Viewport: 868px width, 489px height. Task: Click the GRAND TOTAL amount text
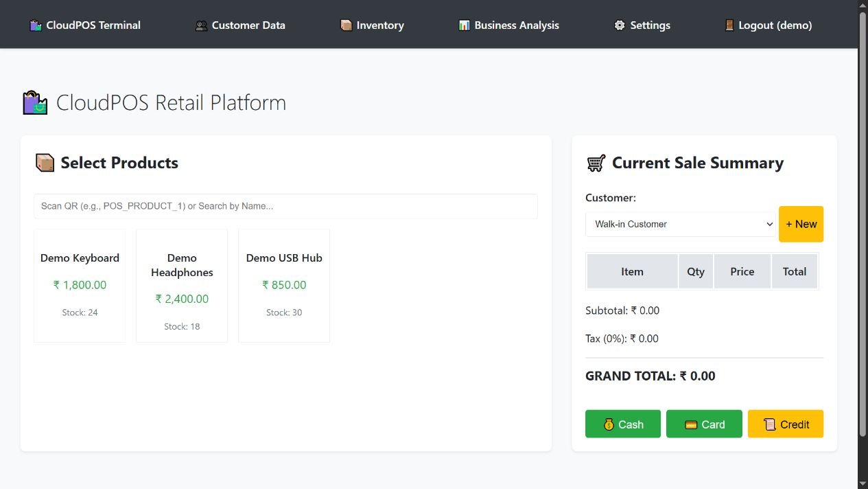(x=650, y=376)
